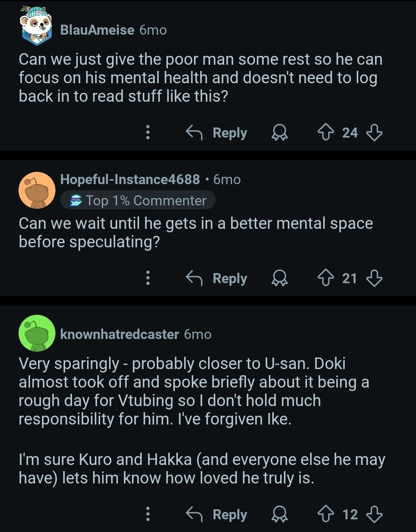Screen dimensions: 416x532
Task: Open BlauAmeise's user profile name
Action: (x=97, y=30)
